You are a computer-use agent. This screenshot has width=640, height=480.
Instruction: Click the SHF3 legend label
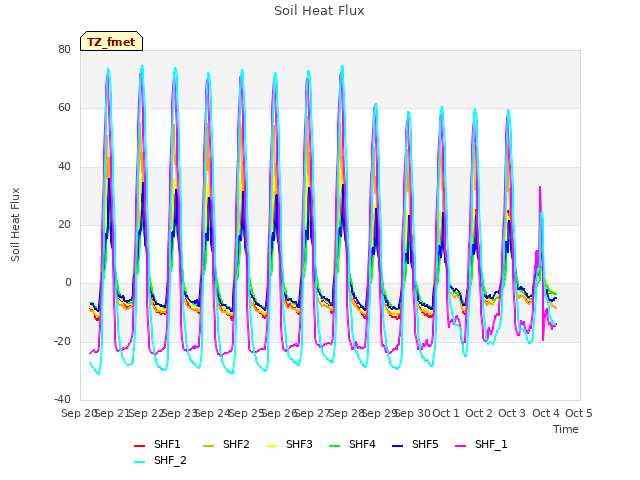coord(299,444)
